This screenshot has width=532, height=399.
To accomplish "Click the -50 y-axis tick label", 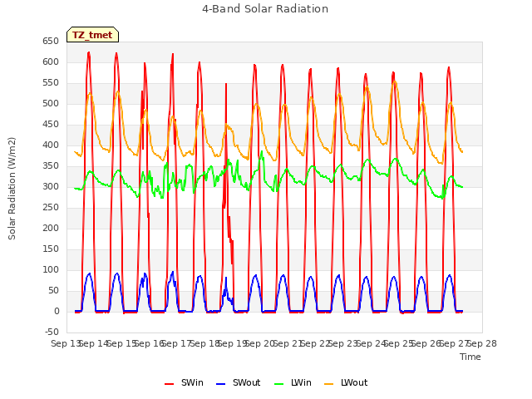I will (x=52, y=332).
